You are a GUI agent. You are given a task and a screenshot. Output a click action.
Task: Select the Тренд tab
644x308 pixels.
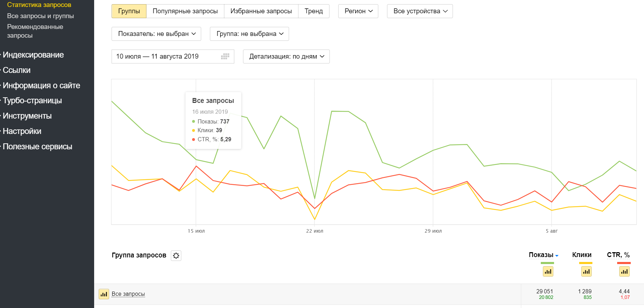pyautogui.click(x=313, y=11)
